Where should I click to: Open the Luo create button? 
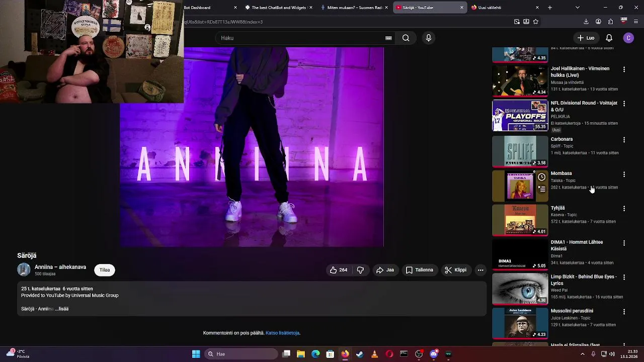point(586,38)
